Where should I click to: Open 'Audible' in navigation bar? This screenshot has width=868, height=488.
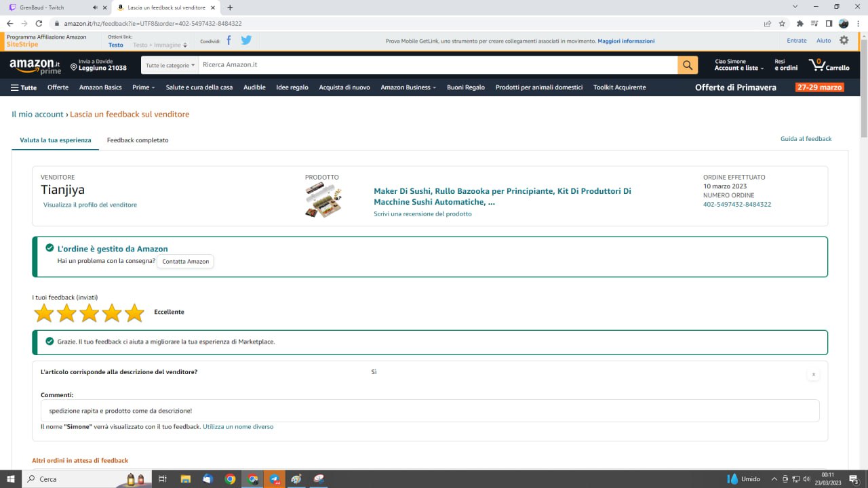click(254, 87)
